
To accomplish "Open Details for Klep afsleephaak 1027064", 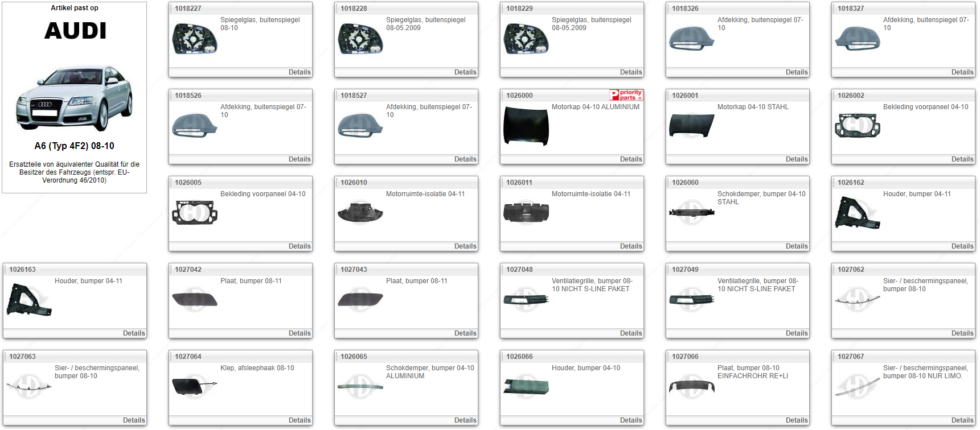I will [300, 420].
